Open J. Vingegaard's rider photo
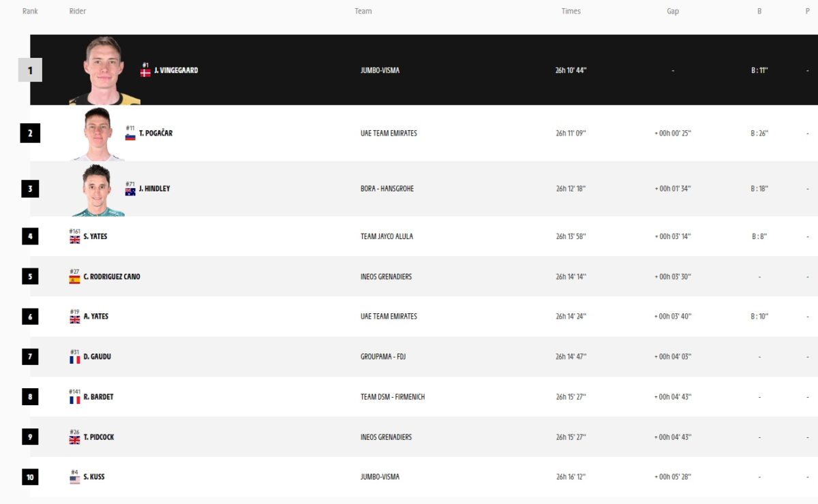This screenshot has width=818, height=504. pyautogui.click(x=104, y=70)
